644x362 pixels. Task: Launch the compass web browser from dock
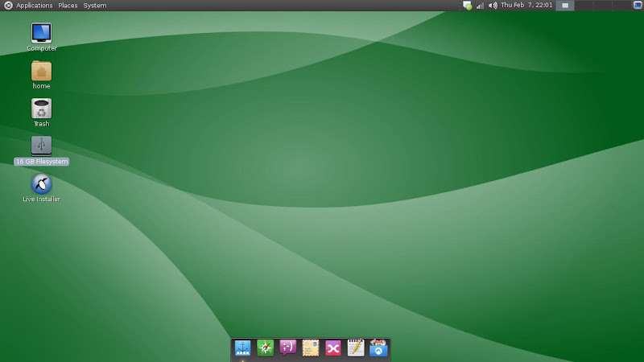[266, 348]
